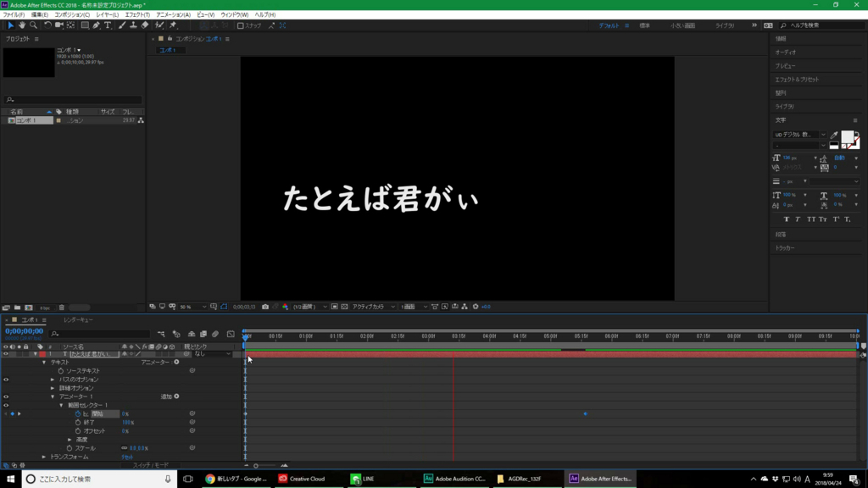868x488 pixels.
Task: Open the viewer magnification dropdown 50%
Action: coord(192,307)
